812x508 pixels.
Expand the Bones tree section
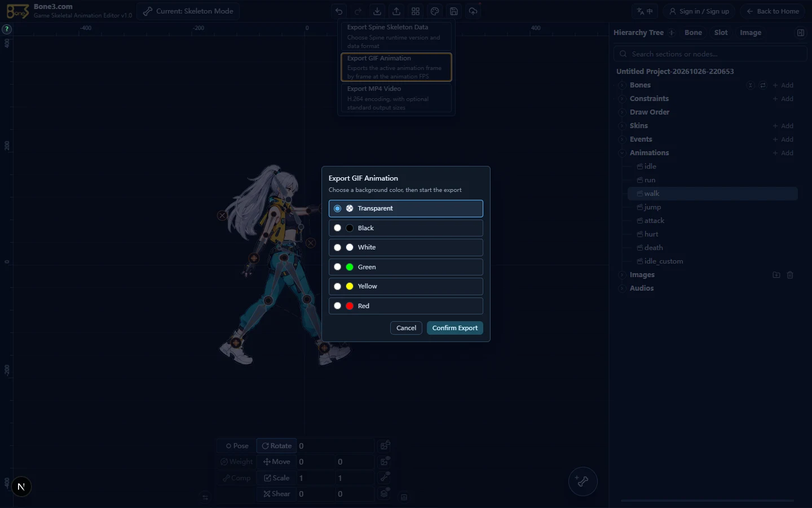tap(621, 85)
